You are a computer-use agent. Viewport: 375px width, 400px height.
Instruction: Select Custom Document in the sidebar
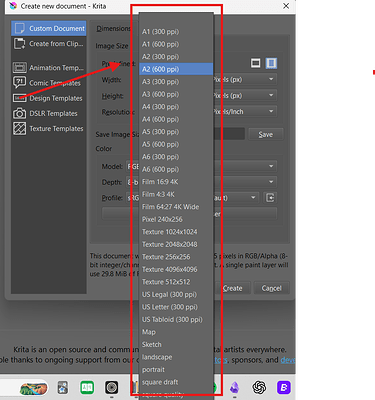click(49, 29)
